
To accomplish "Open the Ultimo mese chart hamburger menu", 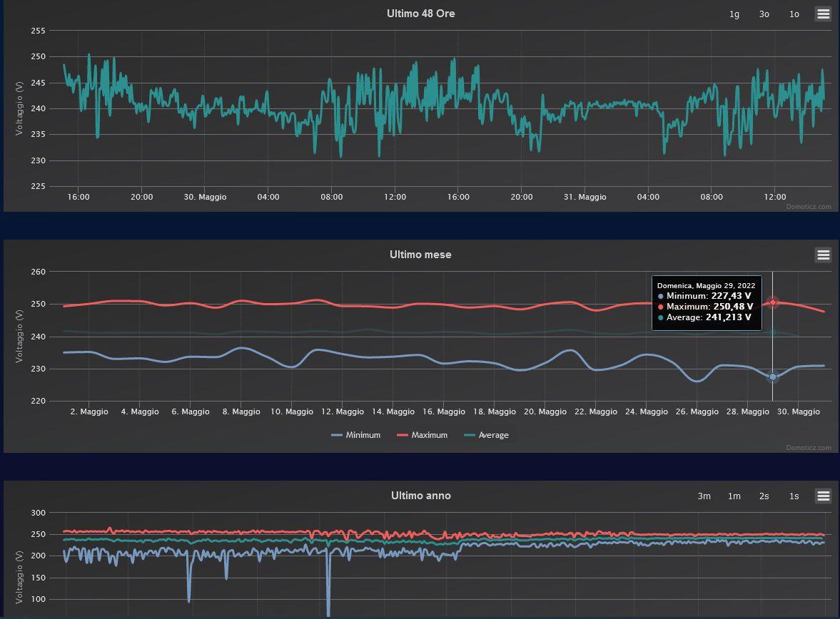I will pos(823,255).
